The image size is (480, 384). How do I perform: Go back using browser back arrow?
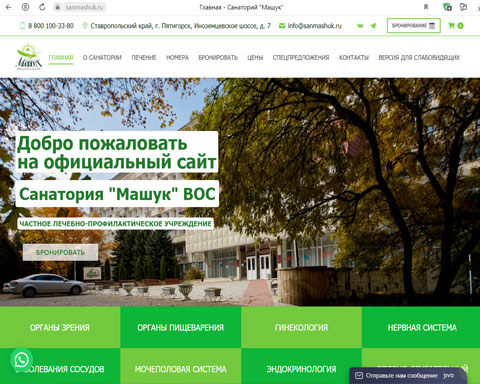[8, 7]
